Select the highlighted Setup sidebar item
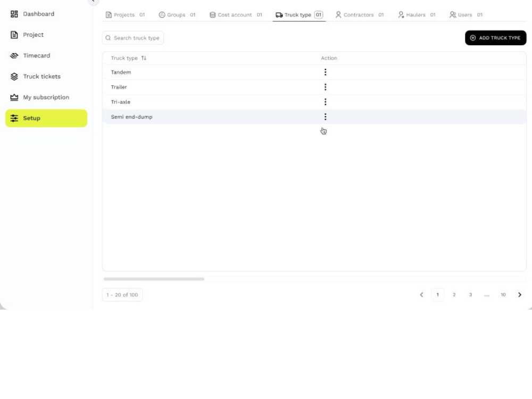Viewport: 532px width, 399px height. (46, 118)
